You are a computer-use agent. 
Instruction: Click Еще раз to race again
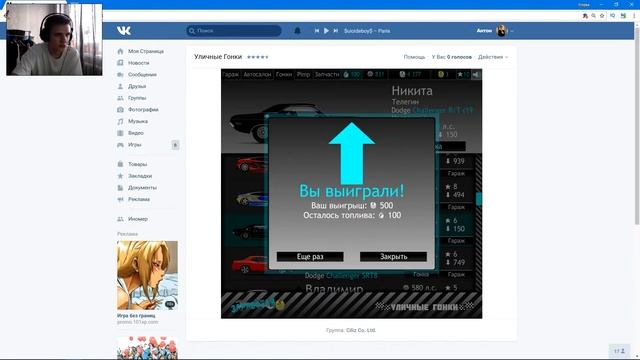point(310,256)
